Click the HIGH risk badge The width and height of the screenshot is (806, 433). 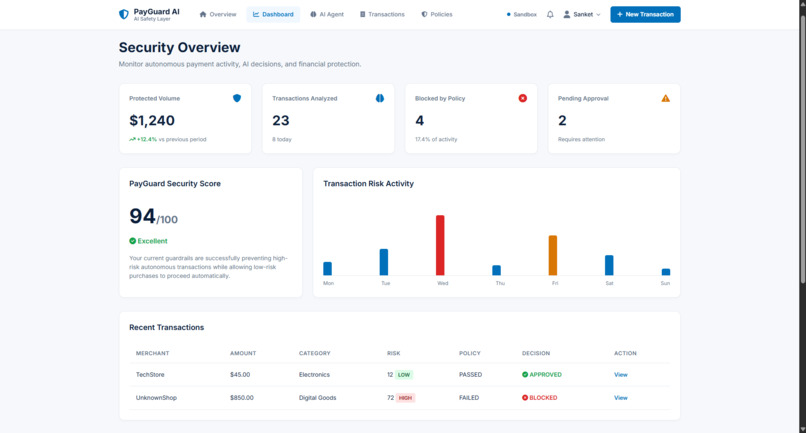(x=405, y=398)
